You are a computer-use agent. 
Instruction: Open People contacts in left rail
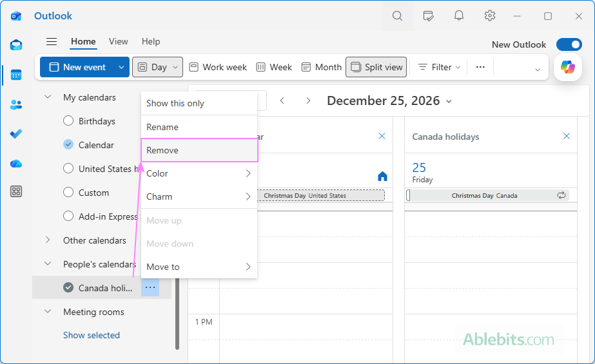16,104
